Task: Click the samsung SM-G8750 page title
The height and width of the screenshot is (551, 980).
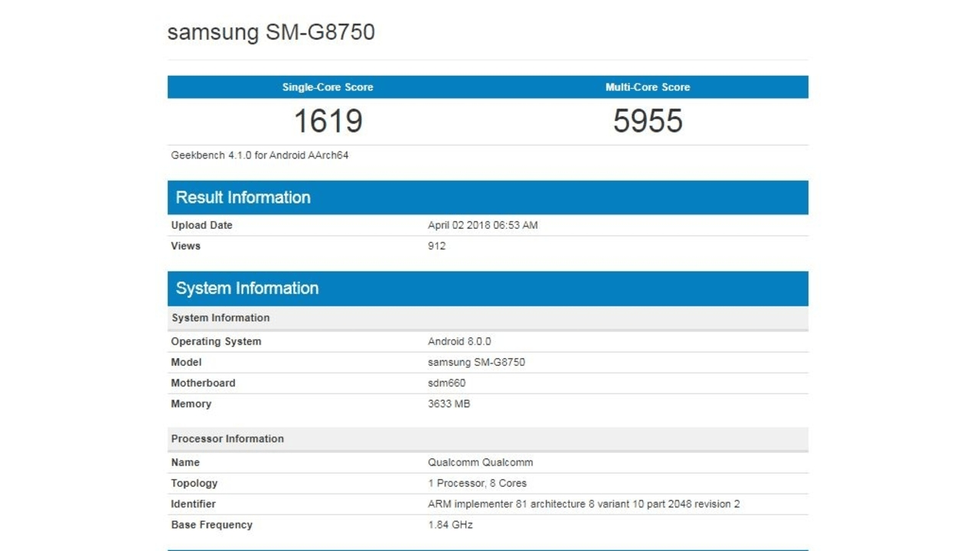Action: (x=271, y=32)
